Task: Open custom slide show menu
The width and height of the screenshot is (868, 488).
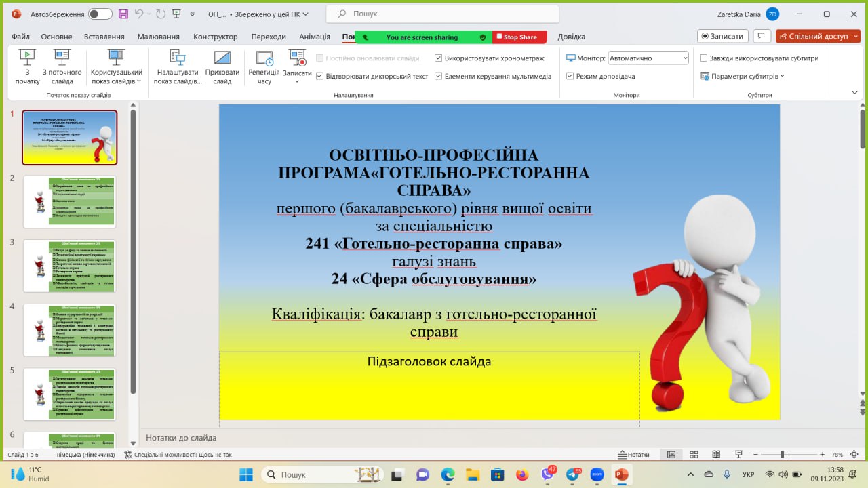Action: pyautogui.click(x=117, y=66)
